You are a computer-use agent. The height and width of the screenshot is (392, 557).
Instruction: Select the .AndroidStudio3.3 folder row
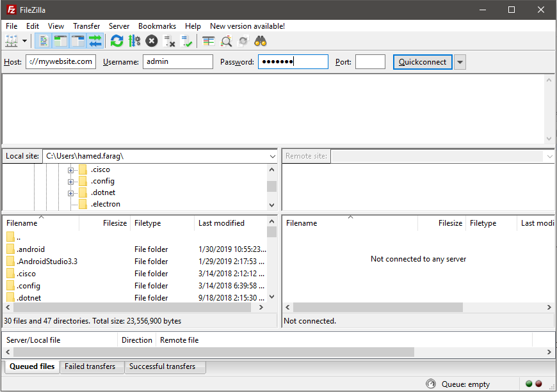coord(135,262)
